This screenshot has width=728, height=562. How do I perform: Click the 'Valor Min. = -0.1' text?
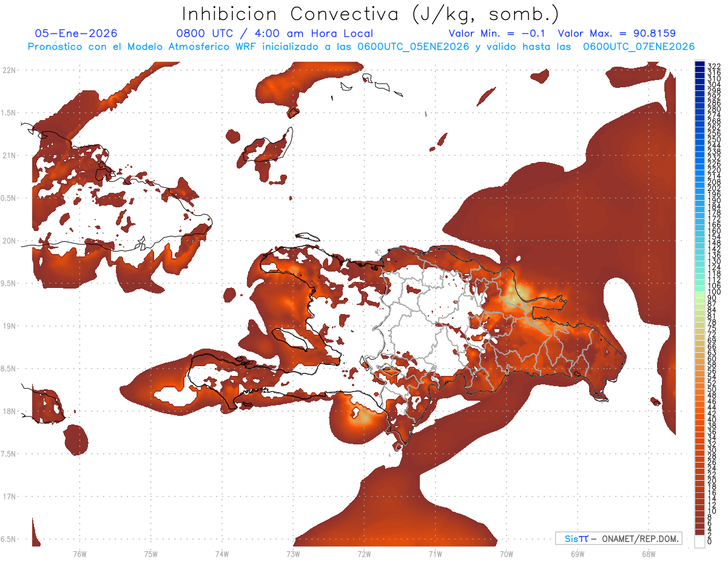[x=497, y=33]
